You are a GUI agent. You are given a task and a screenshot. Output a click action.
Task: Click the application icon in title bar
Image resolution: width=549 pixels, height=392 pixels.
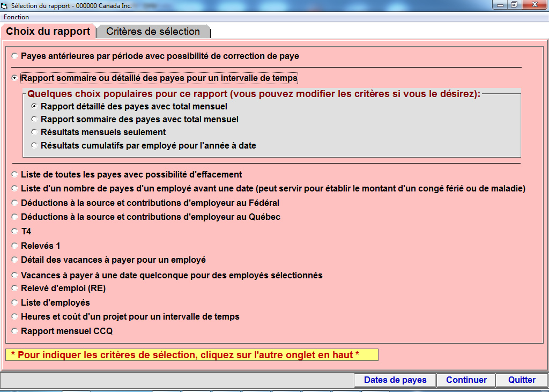click(5, 5)
